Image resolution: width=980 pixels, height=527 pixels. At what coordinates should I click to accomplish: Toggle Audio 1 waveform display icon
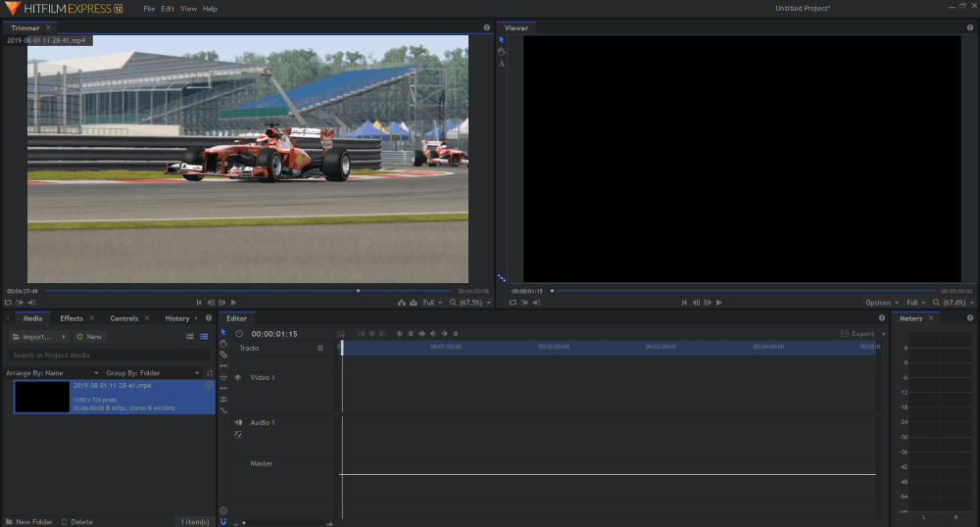(x=237, y=434)
